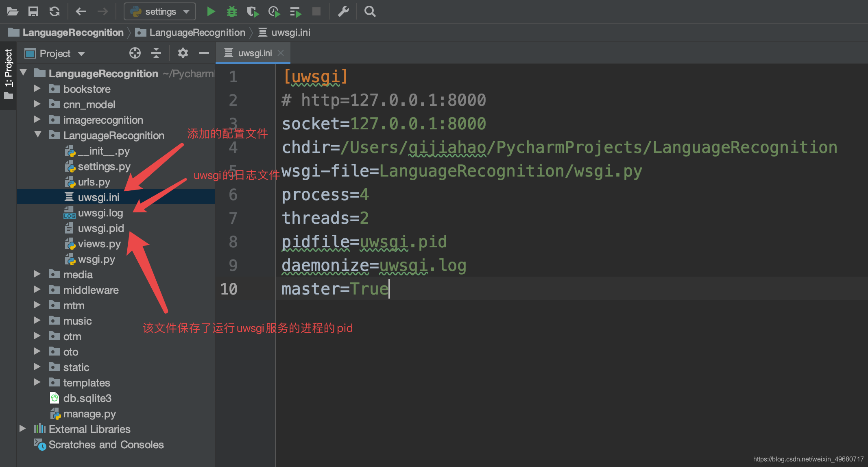Screen dimensions: 868x467
Task: Toggle the 1: Project side tab
Action: click(x=8, y=73)
